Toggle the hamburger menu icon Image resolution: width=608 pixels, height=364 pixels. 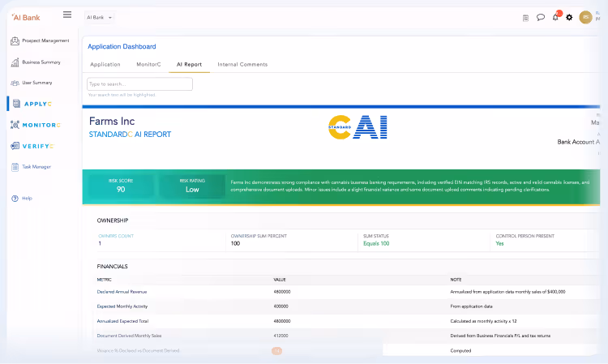coord(67,15)
